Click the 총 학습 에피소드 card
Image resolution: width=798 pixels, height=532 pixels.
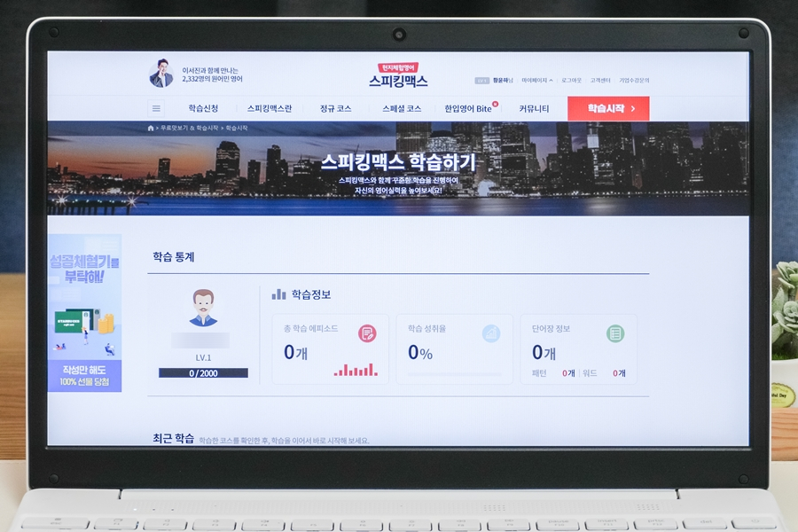pos(331,348)
